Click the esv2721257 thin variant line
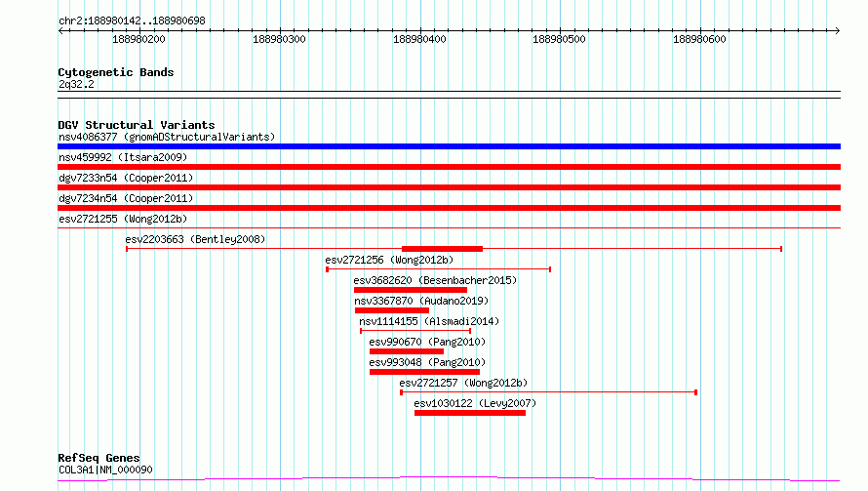The width and height of the screenshot is (868, 491). tap(548, 392)
